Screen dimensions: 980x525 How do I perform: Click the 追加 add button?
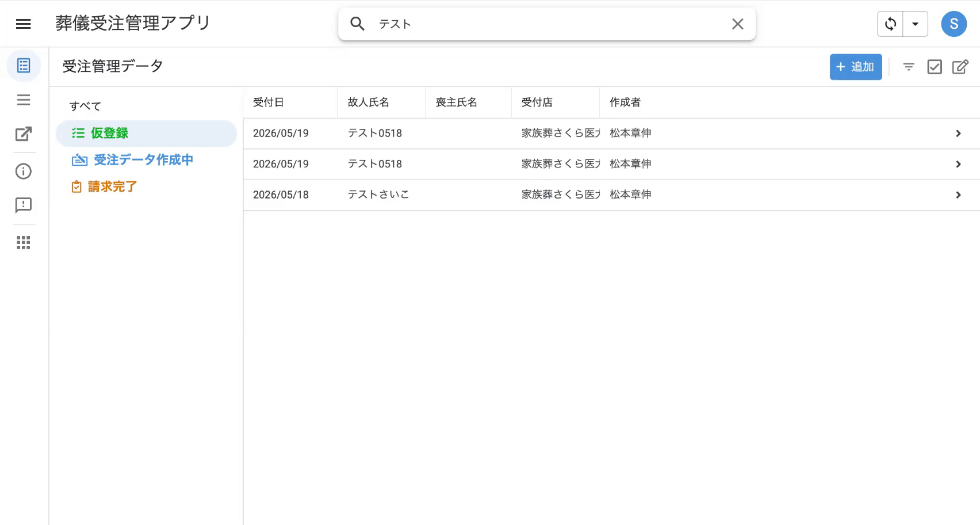pos(855,67)
